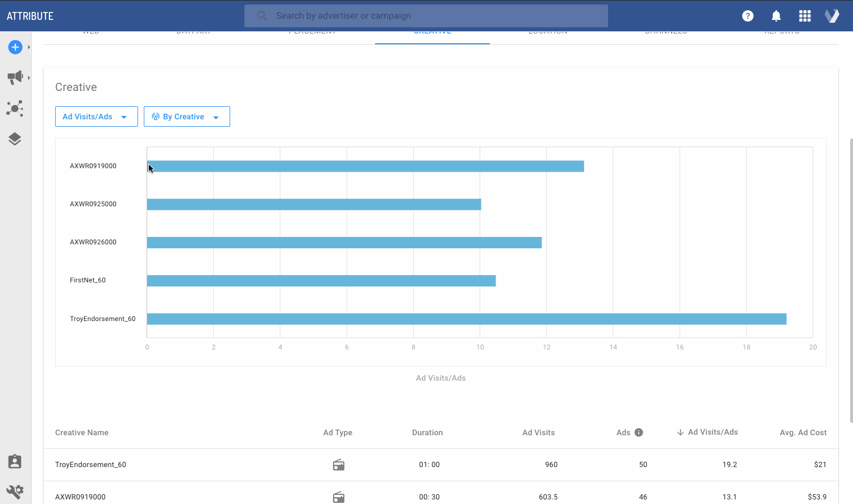Sort the table by the Creative Name header
This screenshot has width=853, height=504.
pyautogui.click(x=81, y=432)
